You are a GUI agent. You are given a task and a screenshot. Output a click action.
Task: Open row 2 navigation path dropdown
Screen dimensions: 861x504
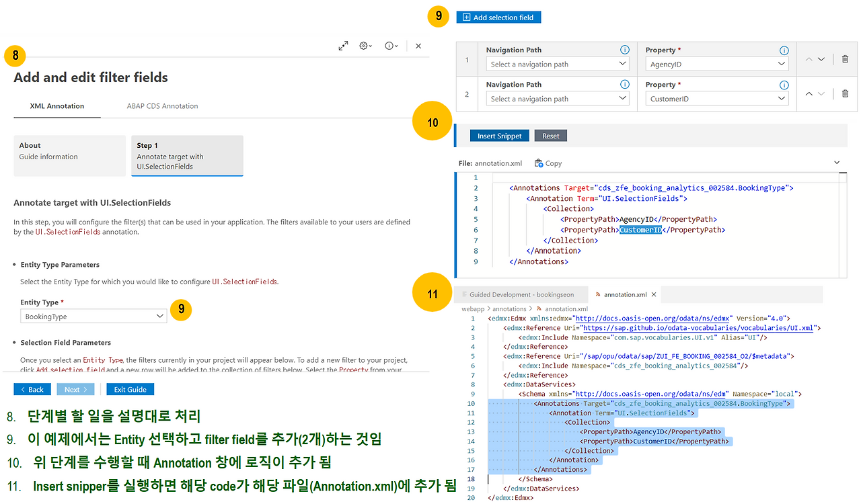[x=558, y=99]
